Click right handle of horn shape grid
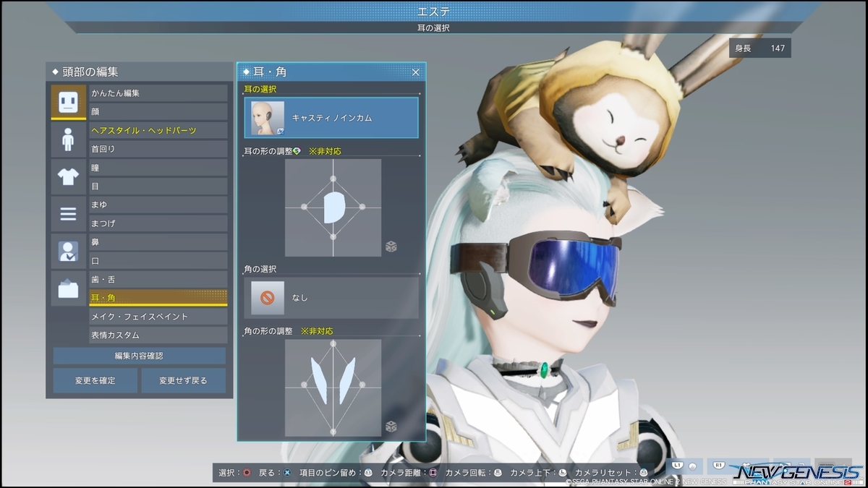The image size is (868, 488). pos(362,385)
